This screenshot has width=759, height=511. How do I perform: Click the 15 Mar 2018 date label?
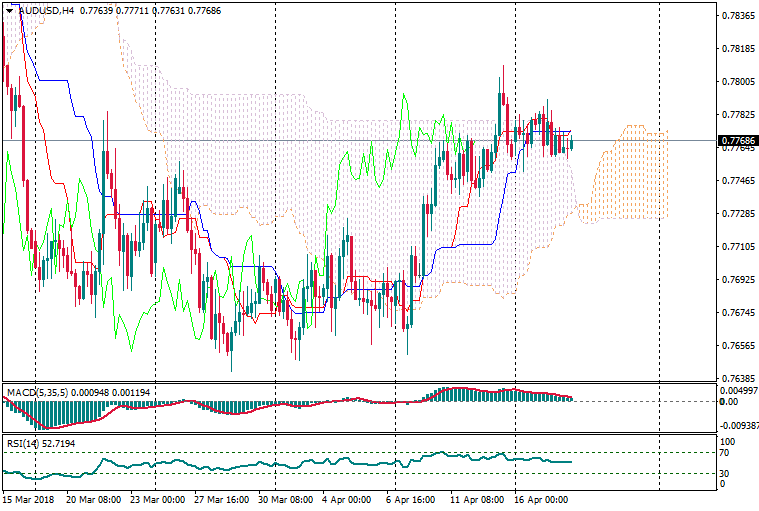point(27,498)
